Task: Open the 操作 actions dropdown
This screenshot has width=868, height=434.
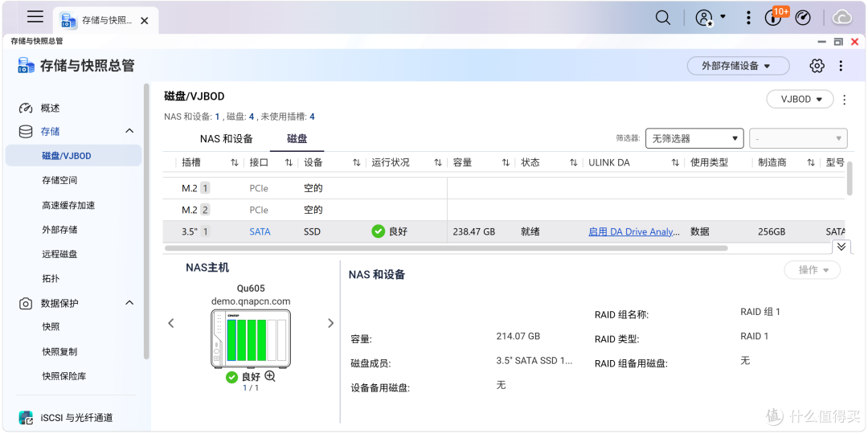Action: tap(812, 269)
